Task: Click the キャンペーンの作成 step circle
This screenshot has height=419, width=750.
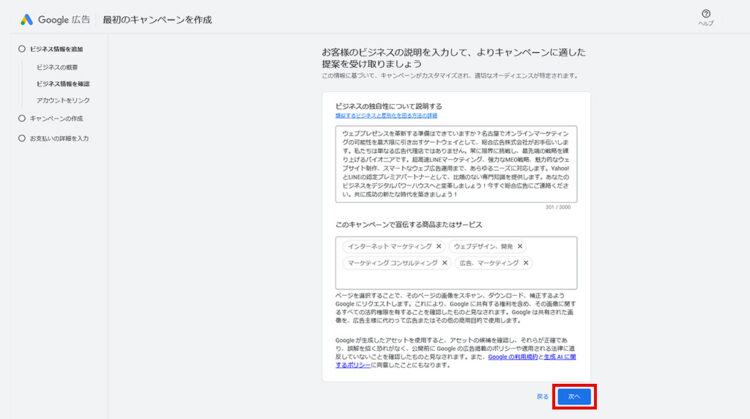Action: 22,118
